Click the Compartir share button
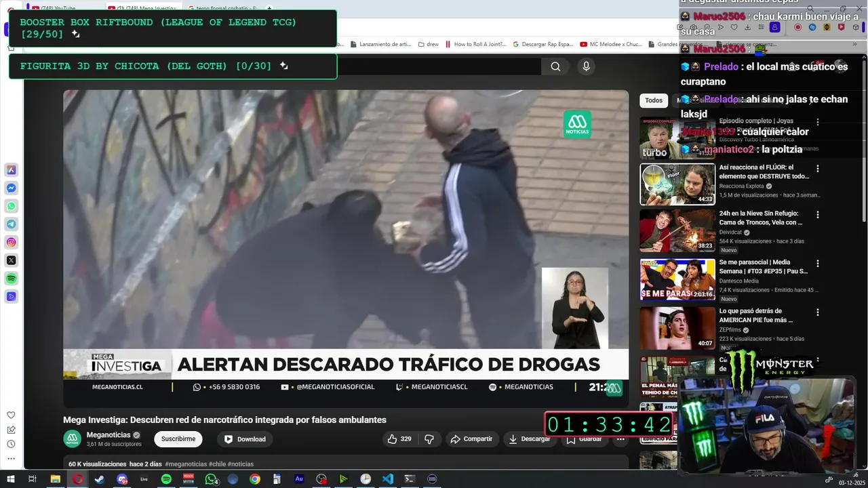 472,439
